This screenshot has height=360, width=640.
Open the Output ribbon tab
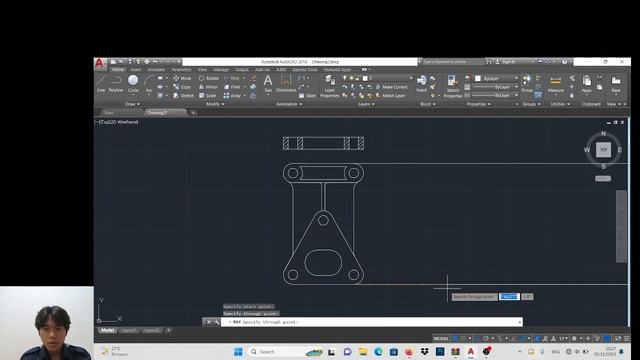pyautogui.click(x=242, y=70)
